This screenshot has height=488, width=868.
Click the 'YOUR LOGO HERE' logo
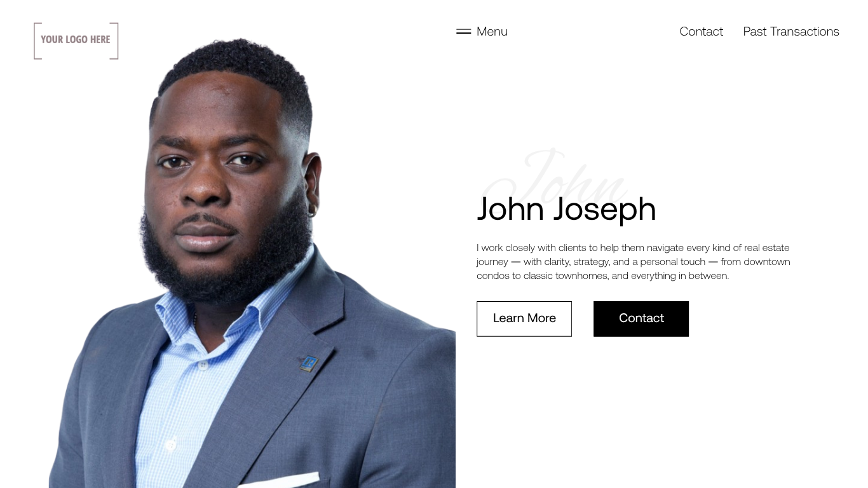[x=76, y=41]
